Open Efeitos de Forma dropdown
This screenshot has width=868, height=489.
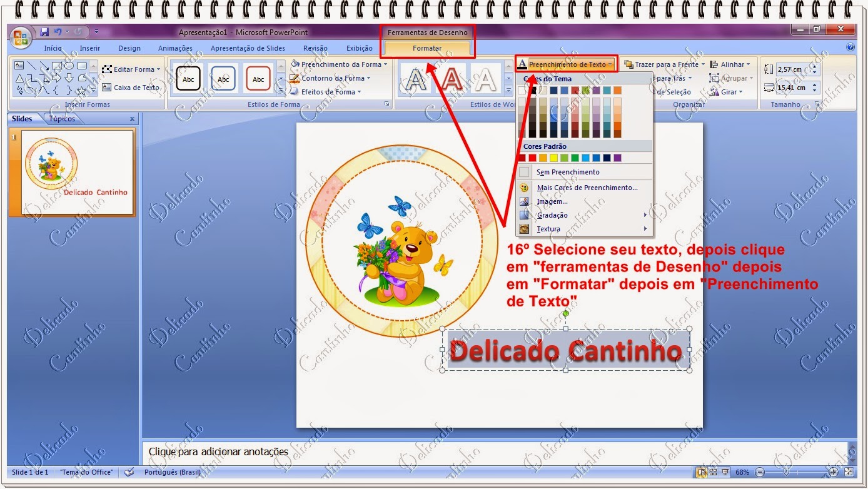(325, 92)
